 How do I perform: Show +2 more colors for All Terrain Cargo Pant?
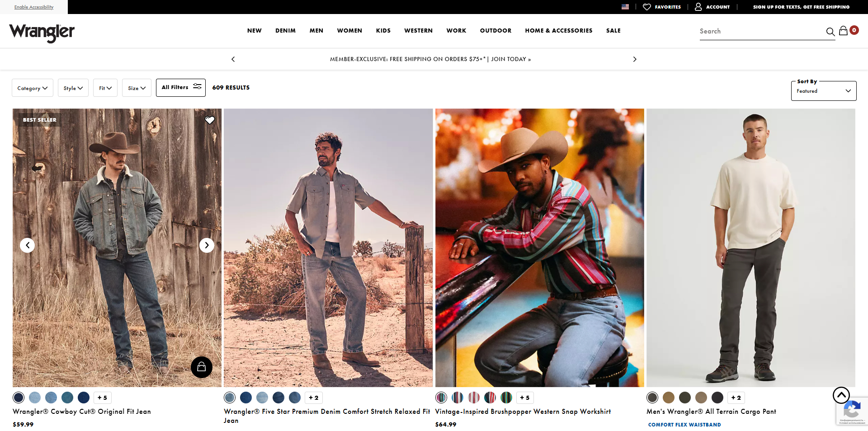(x=736, y=398)
